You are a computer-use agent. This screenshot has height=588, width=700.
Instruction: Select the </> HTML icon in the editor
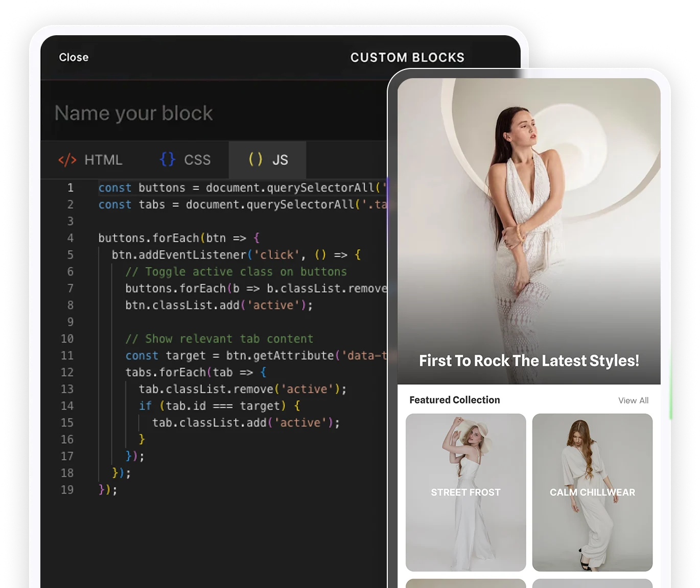coord(68,159)
